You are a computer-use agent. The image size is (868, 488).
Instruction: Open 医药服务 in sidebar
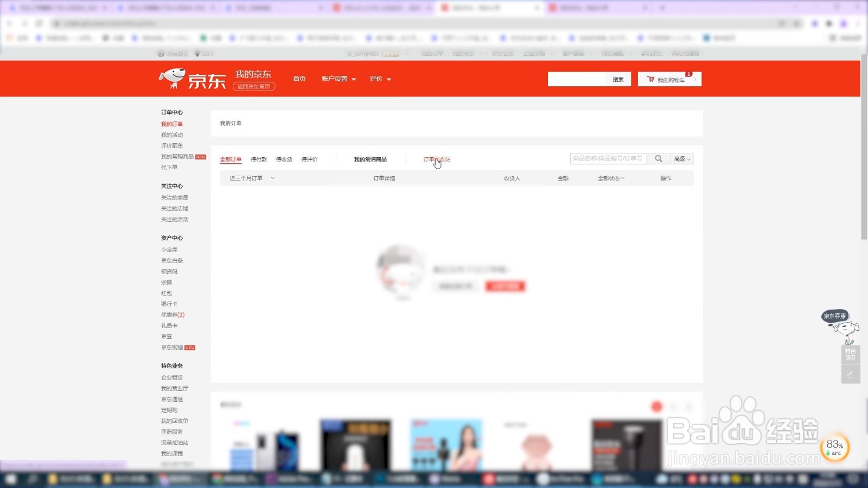tap(172, 432)
